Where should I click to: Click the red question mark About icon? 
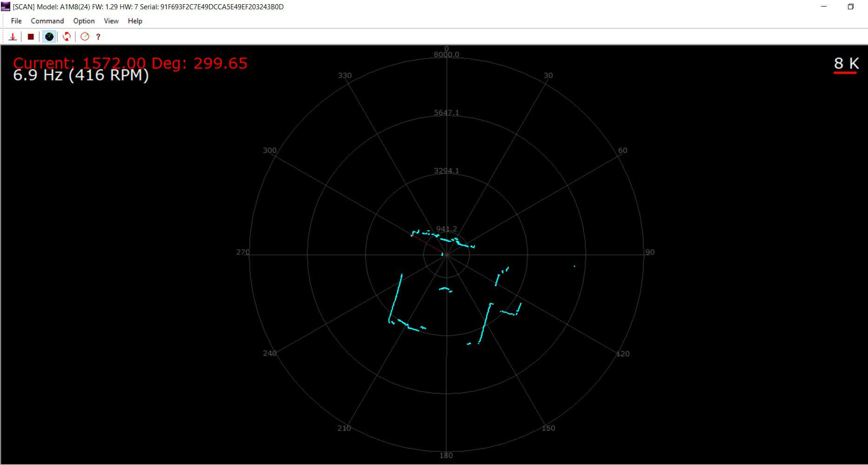point(98,37)
